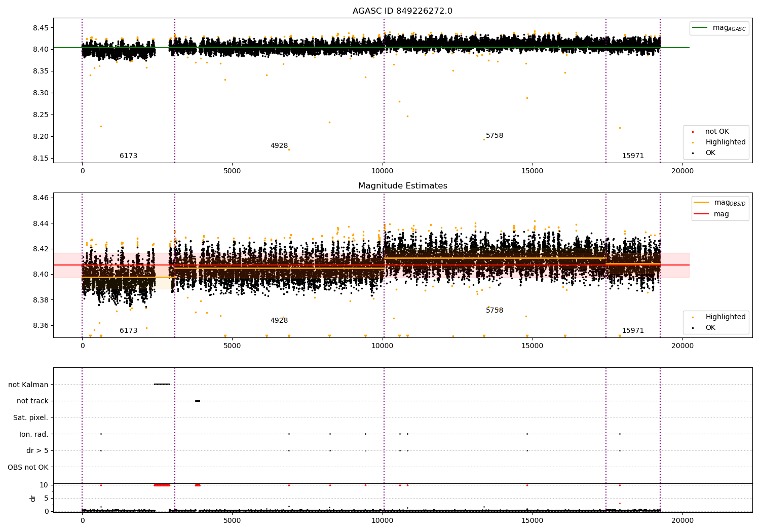Click the 'Ion. rad.' row label
Image resolution: width=760 pixels, height=532 pixels.
(x=34, y=434)
